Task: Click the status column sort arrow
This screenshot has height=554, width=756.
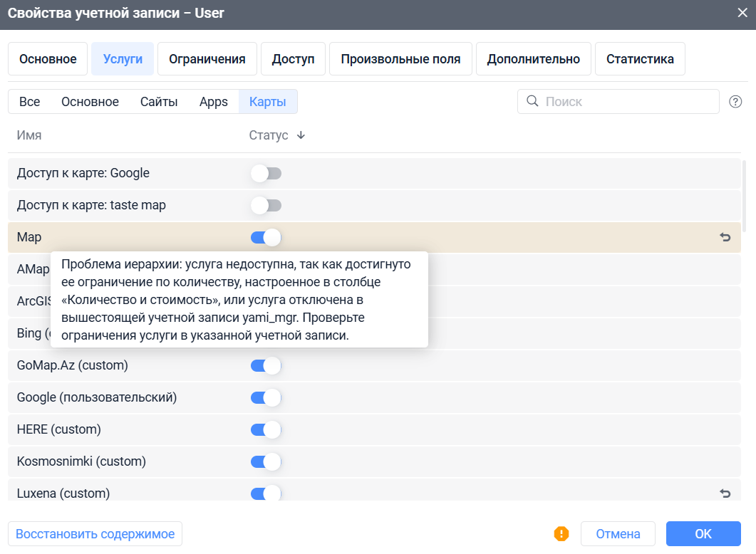Action: (301, 135)
